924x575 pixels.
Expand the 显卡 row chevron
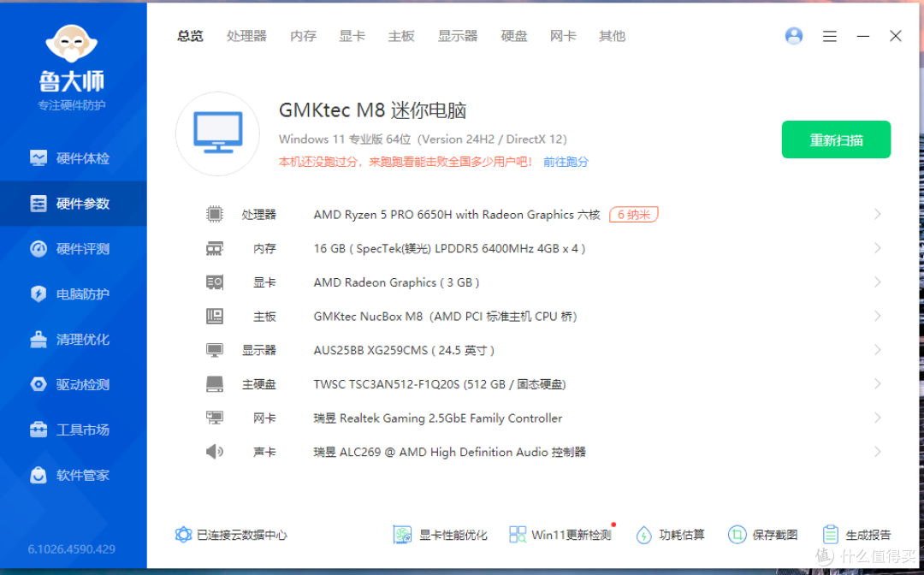[x=878, y=282]
